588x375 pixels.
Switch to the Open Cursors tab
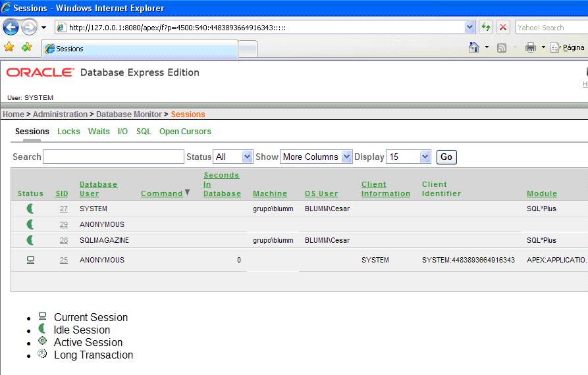(x=185, y=132)
